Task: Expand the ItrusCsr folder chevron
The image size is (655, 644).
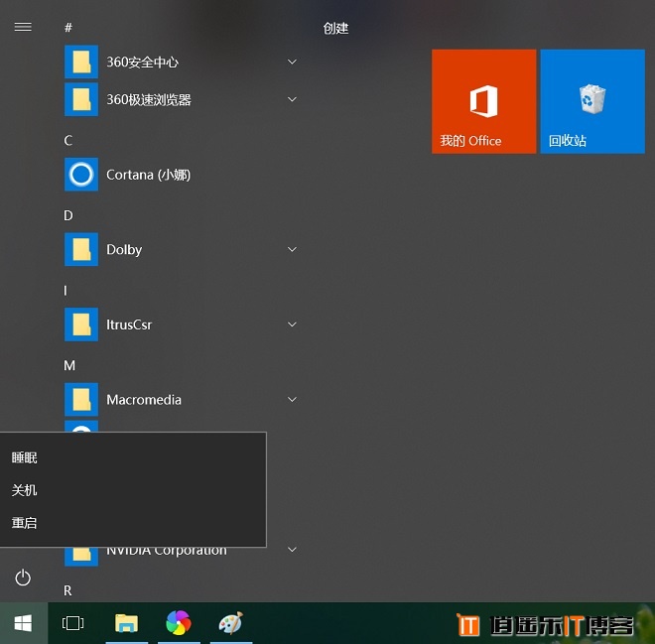Action: point(292,324)
